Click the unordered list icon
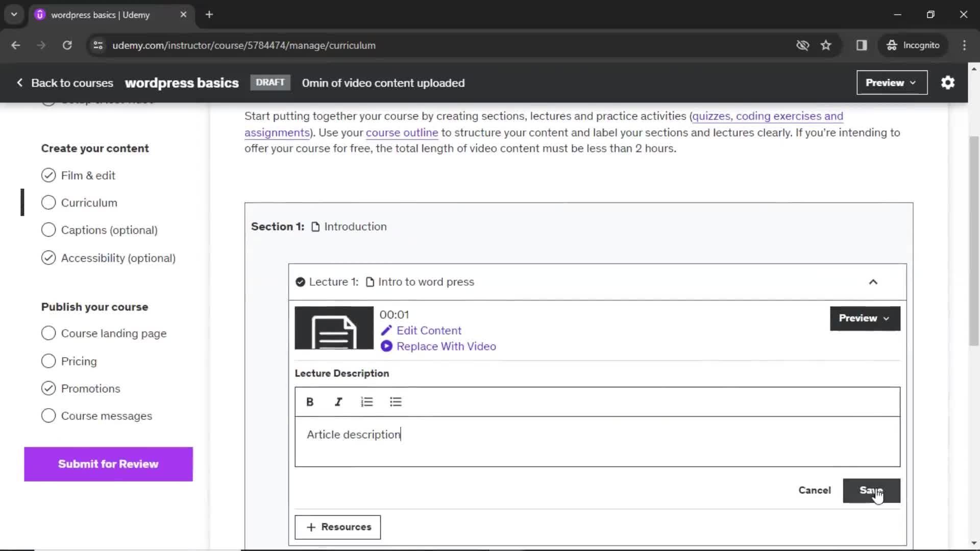Screen dimensions: 980x551 396,402
